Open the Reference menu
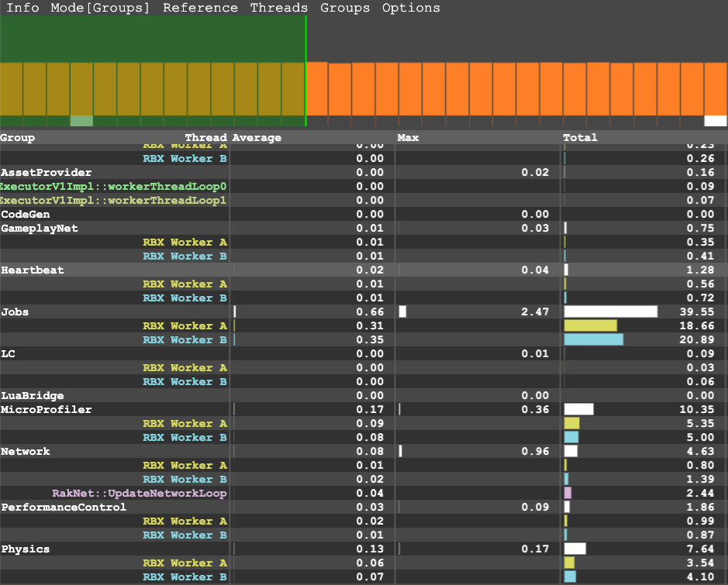This screenshot has height=585, width=728. tap(200, 8)
